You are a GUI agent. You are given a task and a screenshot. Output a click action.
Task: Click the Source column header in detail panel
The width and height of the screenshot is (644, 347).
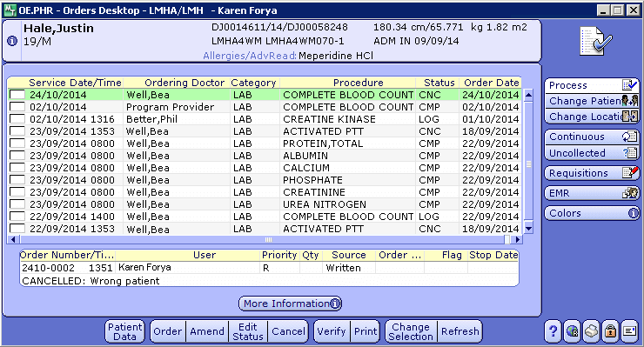tap(349, 255)
